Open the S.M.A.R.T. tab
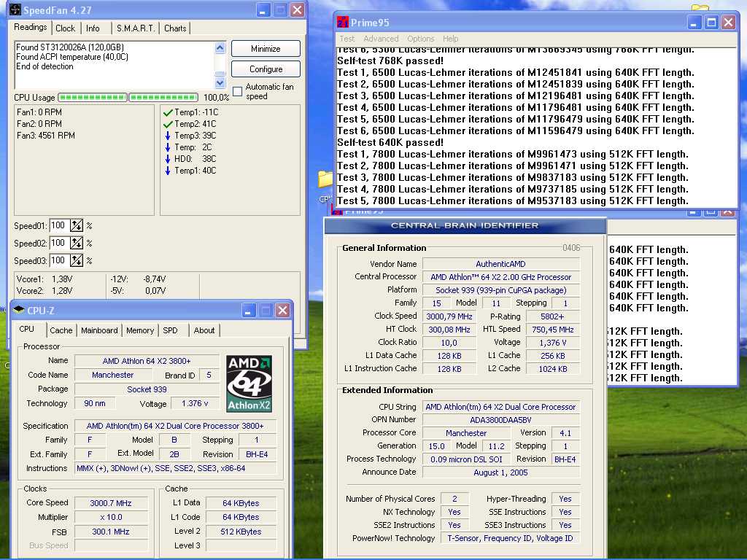The image size is (747, 560). pos(136,28)
